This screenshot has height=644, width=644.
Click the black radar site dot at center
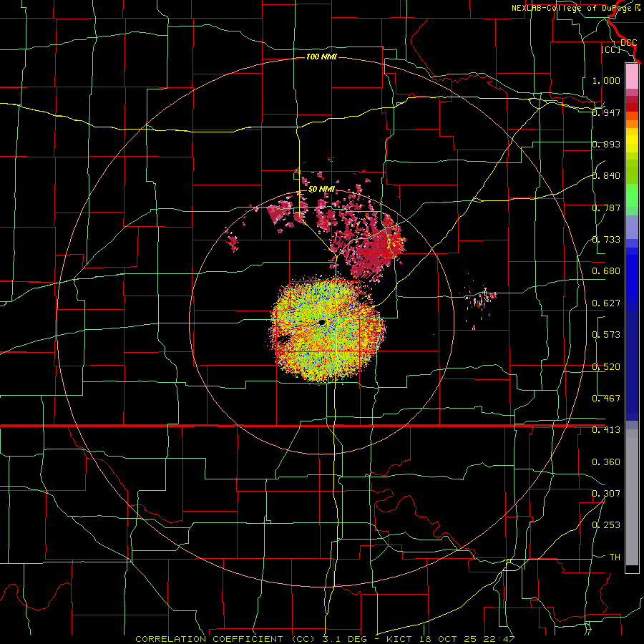tap(322, 323)
